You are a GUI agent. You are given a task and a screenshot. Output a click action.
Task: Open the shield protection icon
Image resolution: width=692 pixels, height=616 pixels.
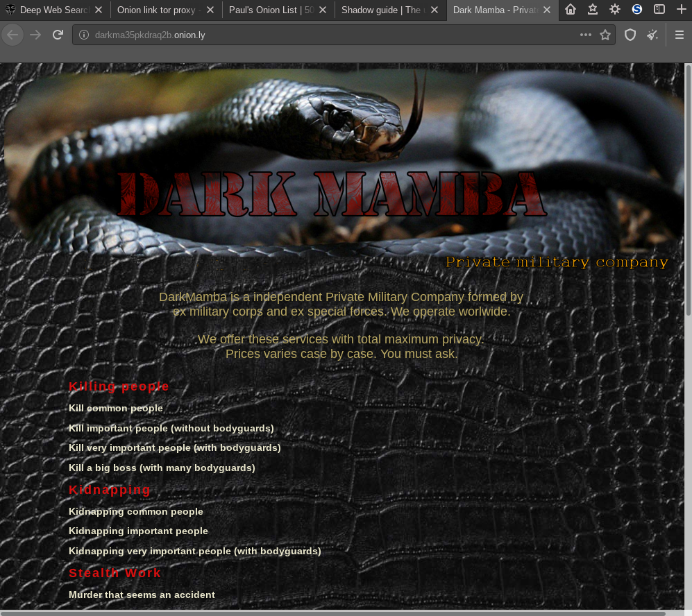point(630,35)
